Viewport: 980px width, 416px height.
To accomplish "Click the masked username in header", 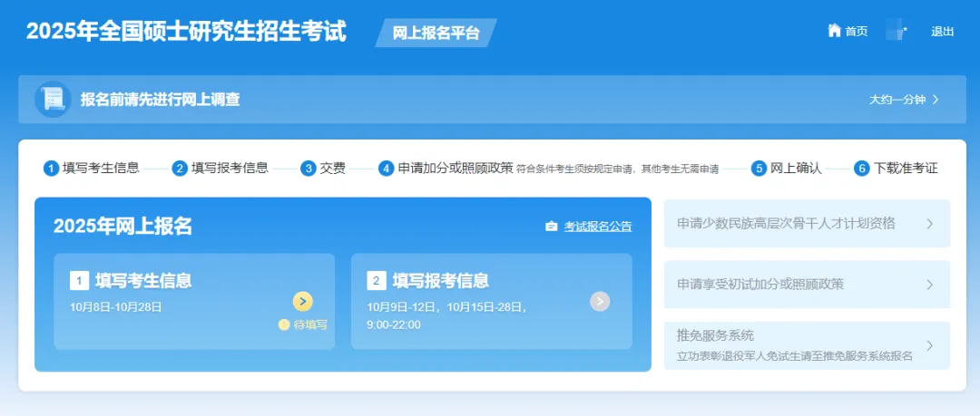I will [x=897, y=31].
